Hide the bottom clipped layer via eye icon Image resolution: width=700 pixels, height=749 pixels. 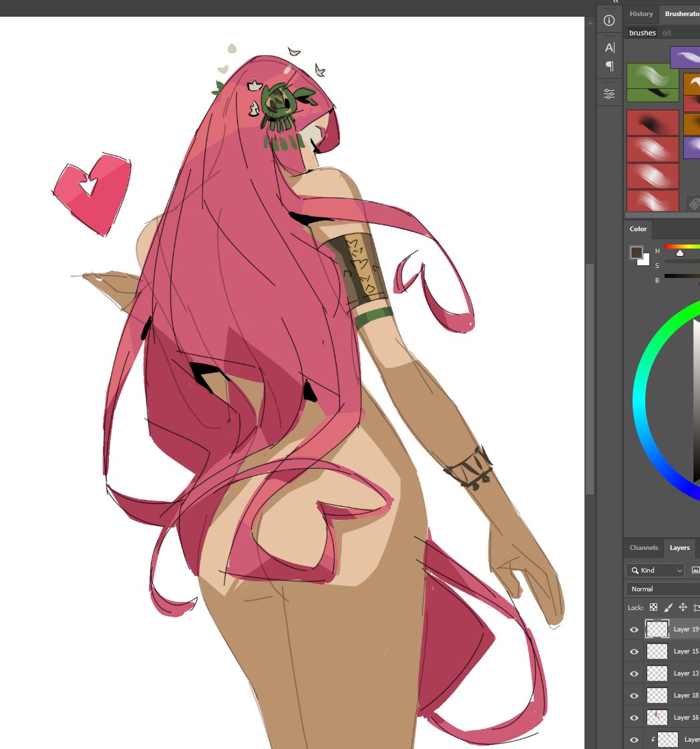(634, 740)
